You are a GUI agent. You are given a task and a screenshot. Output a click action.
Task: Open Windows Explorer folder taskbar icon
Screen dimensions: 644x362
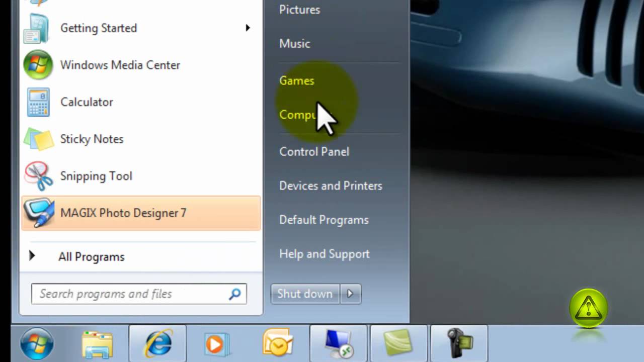pos(98,344)
